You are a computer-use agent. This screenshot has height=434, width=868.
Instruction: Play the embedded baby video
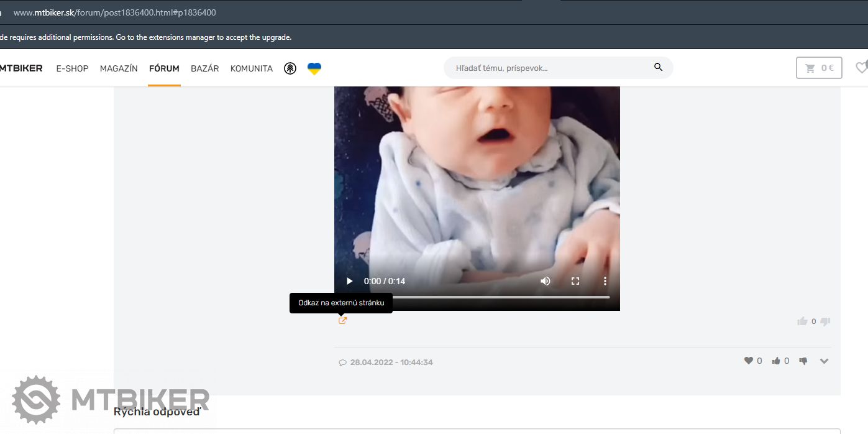click(349, 281)
